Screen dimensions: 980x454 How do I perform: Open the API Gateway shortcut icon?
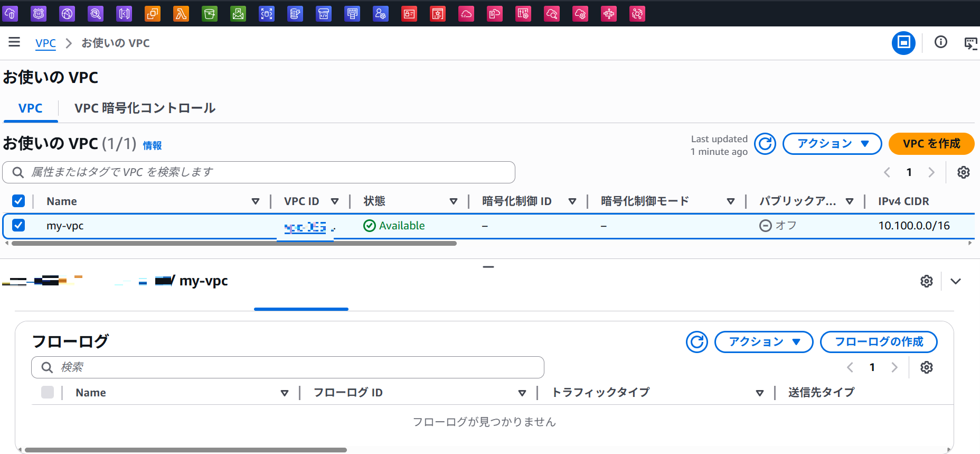[x=124, y=14]
